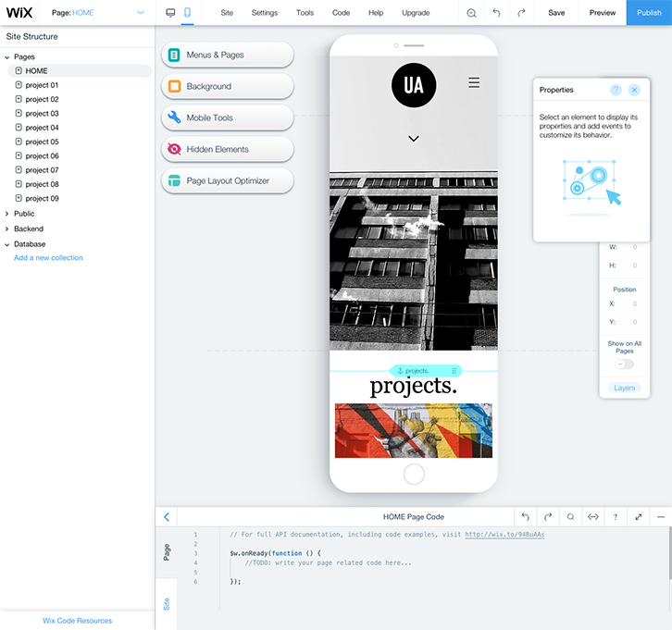Screen dimensions: 672x630
Task: Open the Settings menu
Action: point(265,13)
